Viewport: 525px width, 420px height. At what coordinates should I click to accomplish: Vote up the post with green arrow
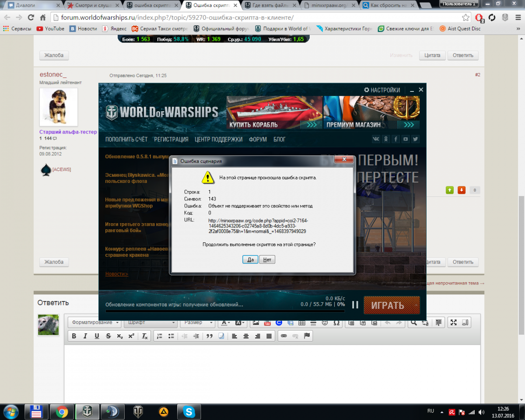[449, 190]
